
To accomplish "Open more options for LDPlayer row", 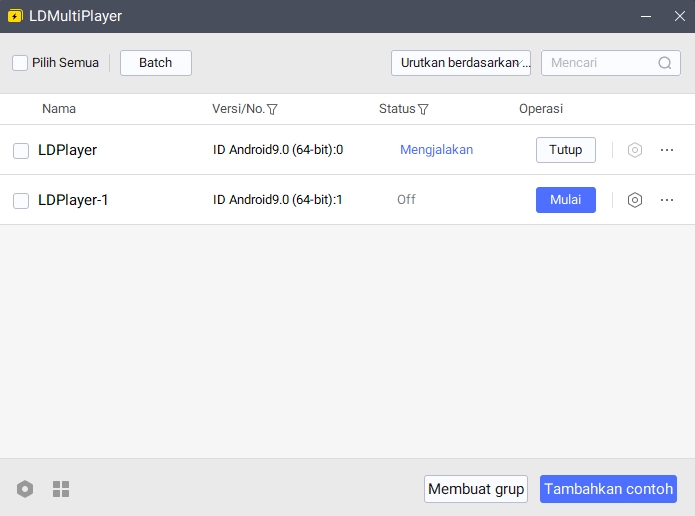I will 667,150.
